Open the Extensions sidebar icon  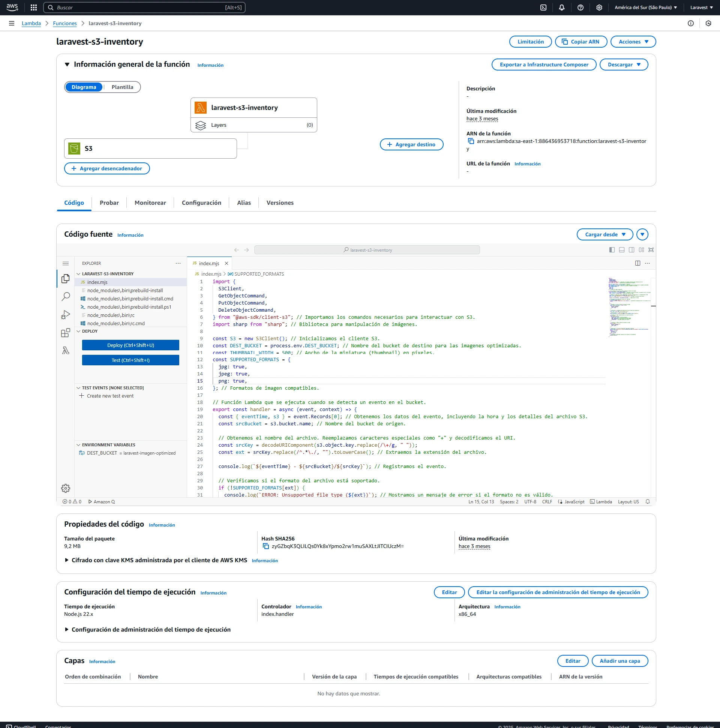[x=66, y=333]
